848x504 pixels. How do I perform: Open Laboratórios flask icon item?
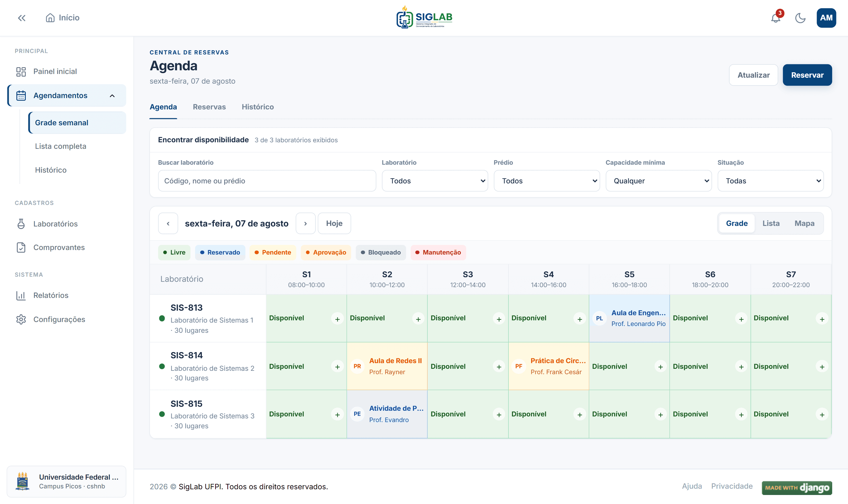click(x=67, y=224)
